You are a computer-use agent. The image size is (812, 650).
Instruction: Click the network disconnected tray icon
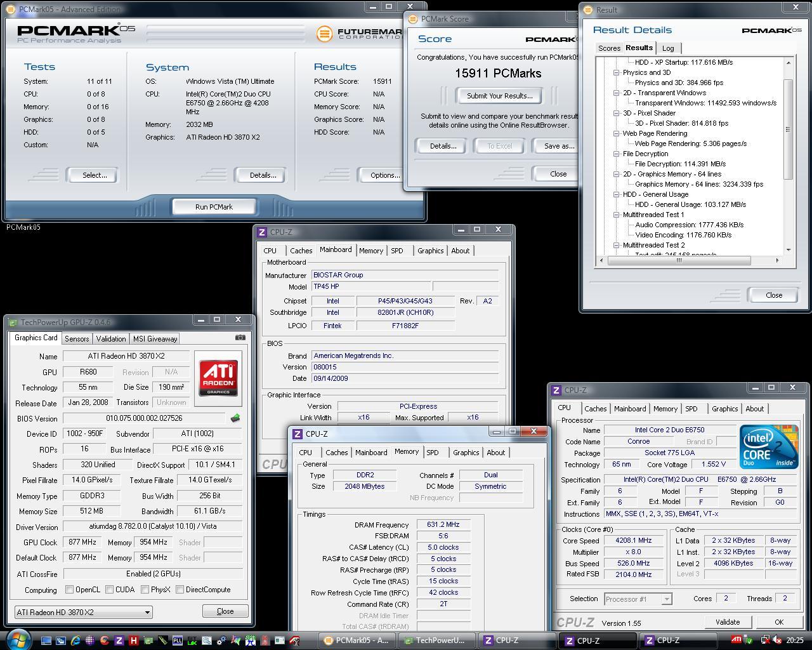point(766,640)
